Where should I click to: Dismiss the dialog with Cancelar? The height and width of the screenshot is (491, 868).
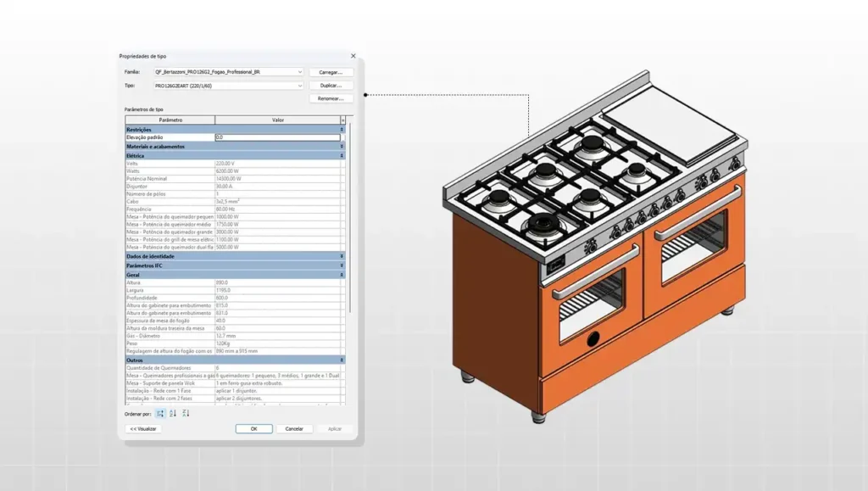point(294,429)
